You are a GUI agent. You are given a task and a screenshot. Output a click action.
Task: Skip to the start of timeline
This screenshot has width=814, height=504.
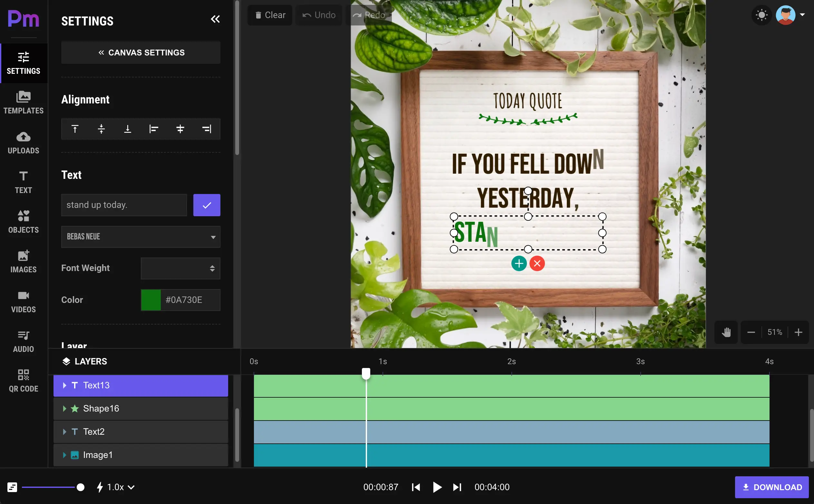point(416,487)
